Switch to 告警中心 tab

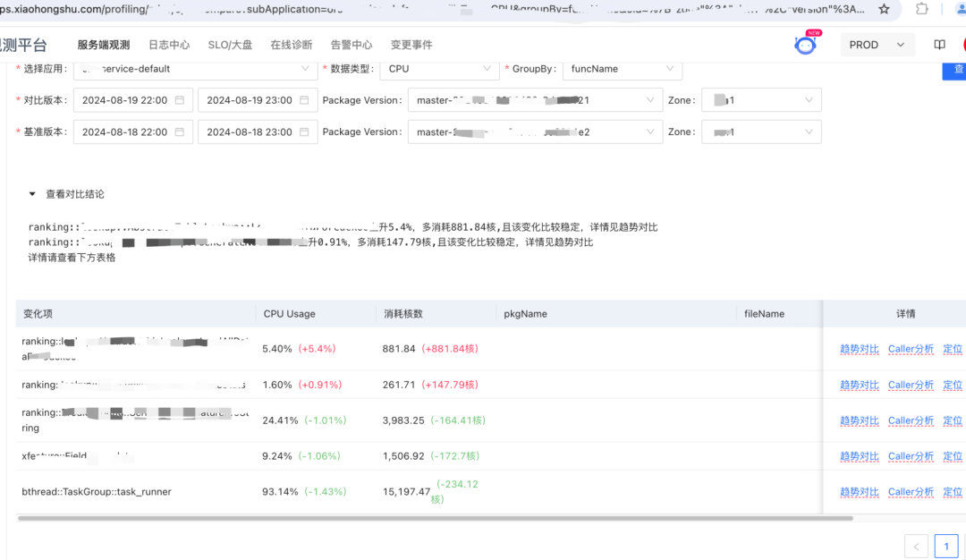[352, 45]
